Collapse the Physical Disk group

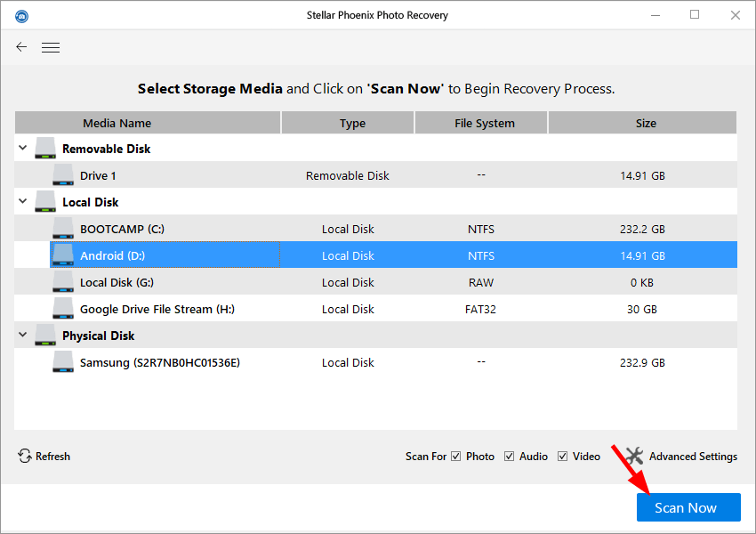click(22, 335)
